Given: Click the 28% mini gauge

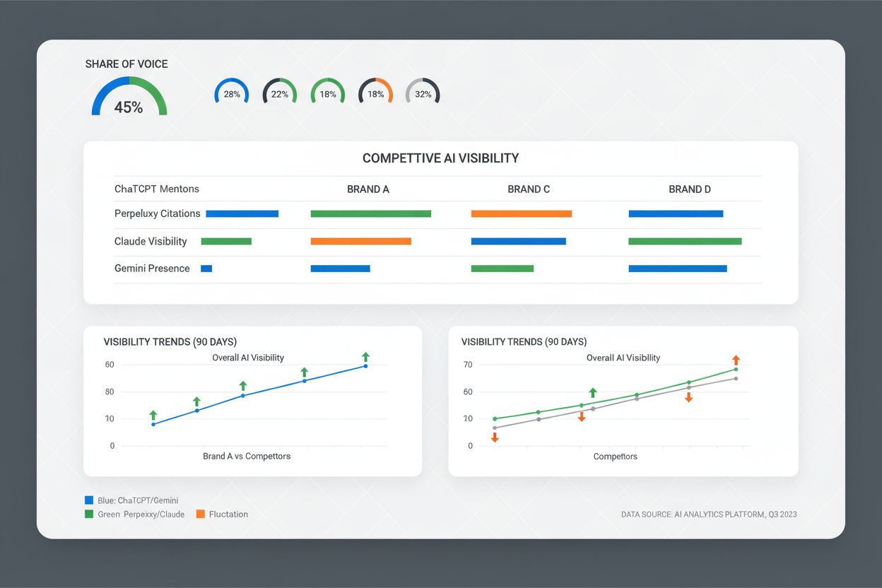Looking at the screenshot, I should tap(232, 93).
